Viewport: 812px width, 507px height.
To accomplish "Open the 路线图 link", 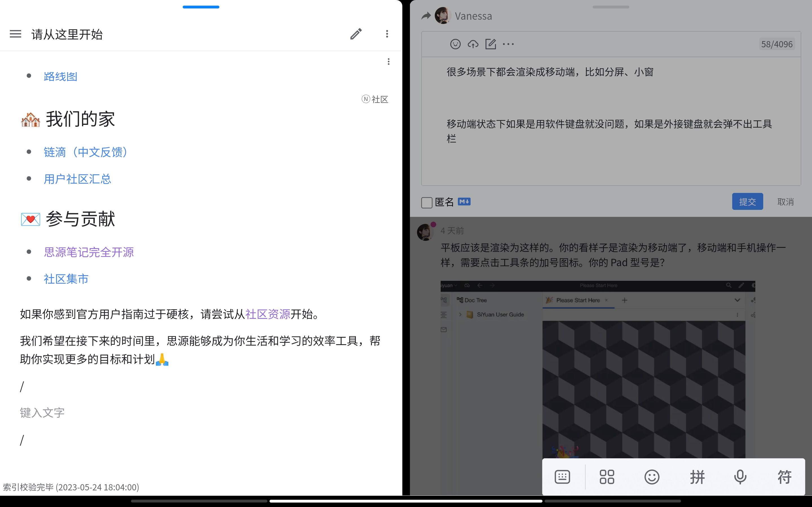I will [x=60, y=76].
